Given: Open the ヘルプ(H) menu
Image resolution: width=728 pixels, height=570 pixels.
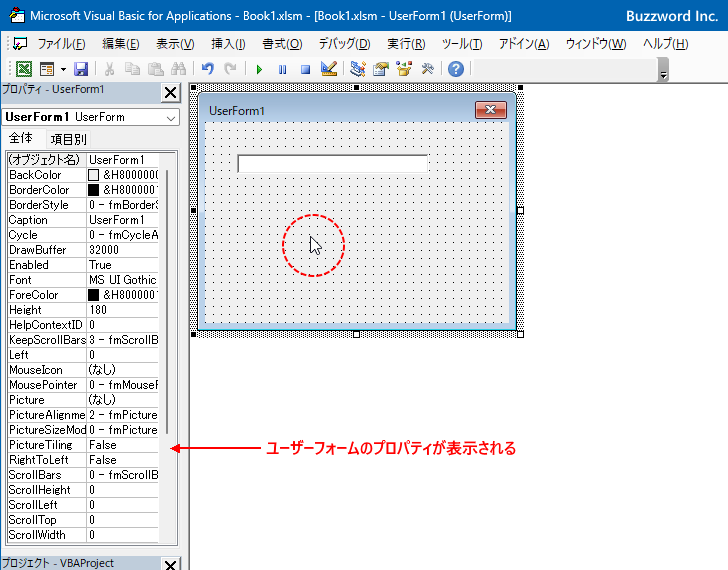Looking at the screenshot, I should (665, 44).
